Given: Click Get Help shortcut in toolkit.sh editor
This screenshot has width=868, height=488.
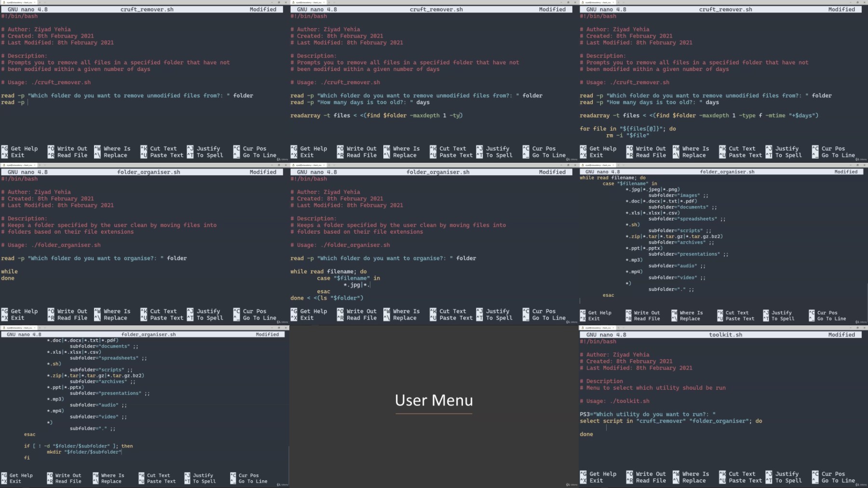Looking at the screenshot, I should [602, 474].
